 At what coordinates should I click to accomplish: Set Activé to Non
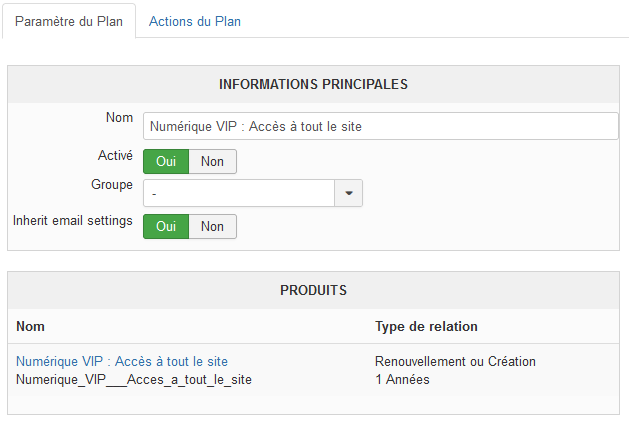(212, 162)
